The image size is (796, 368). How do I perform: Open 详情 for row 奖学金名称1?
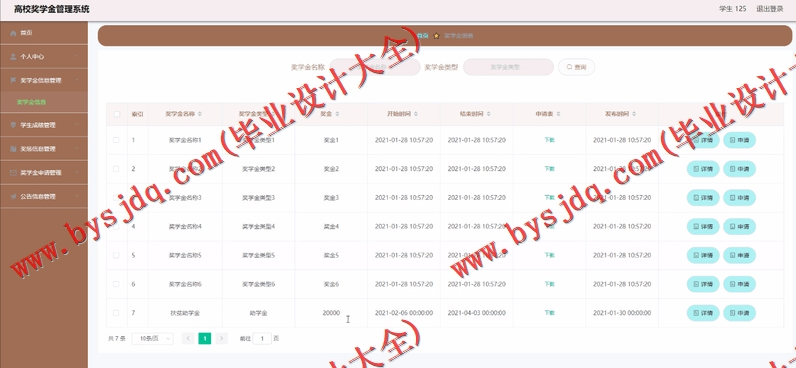click(x=703, y=140)
